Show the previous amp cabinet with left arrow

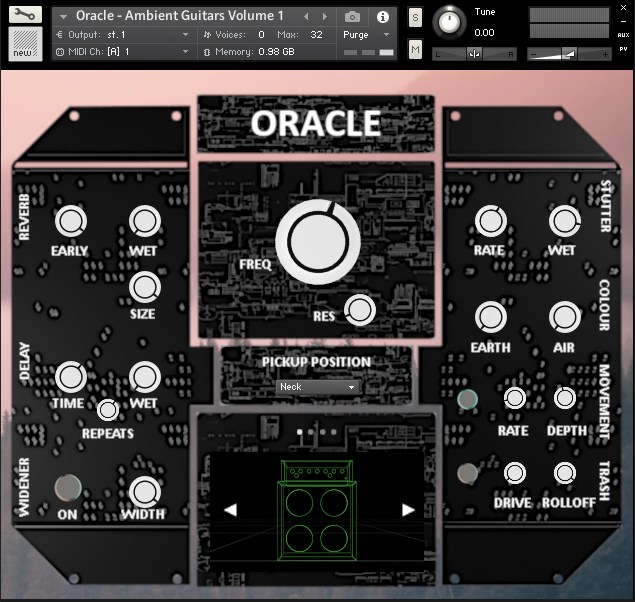point(230,510)
